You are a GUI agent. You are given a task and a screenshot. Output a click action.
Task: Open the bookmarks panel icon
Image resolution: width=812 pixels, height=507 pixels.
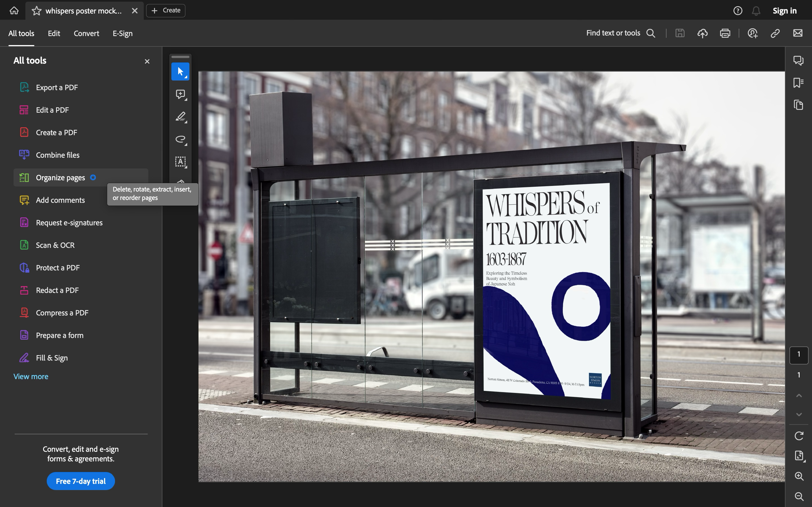[x=798, y=83]
